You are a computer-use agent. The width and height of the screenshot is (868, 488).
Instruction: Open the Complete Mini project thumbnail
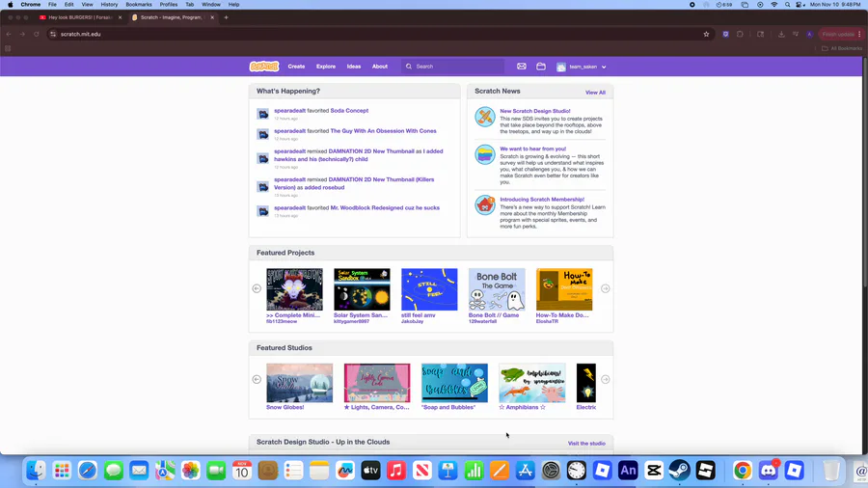pyautogui.click(x=294, y=289)
